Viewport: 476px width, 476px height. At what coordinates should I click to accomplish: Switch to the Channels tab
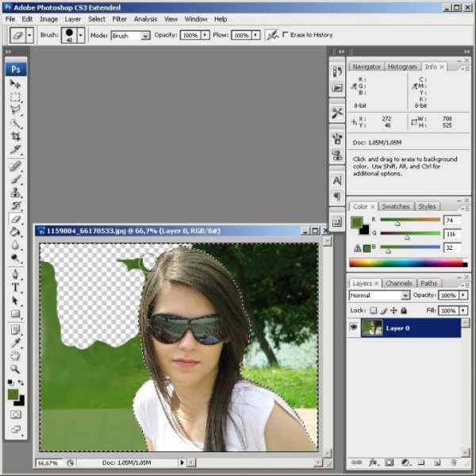point(398,283)
